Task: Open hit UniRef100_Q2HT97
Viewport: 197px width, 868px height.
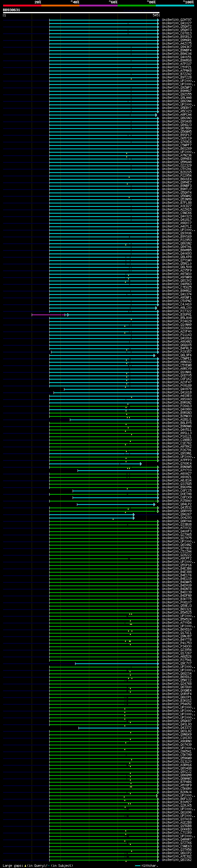Action: tap(177, 20)
